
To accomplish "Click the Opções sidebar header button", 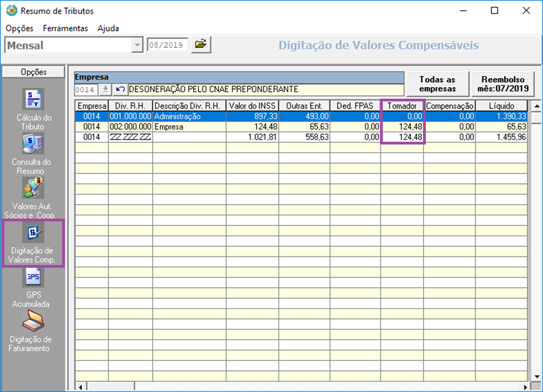I will pos(34,72).
